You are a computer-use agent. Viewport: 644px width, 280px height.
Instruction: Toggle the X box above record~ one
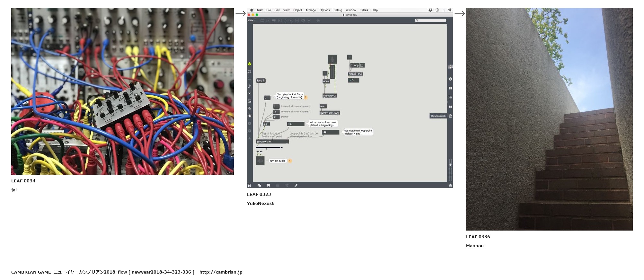349,57
